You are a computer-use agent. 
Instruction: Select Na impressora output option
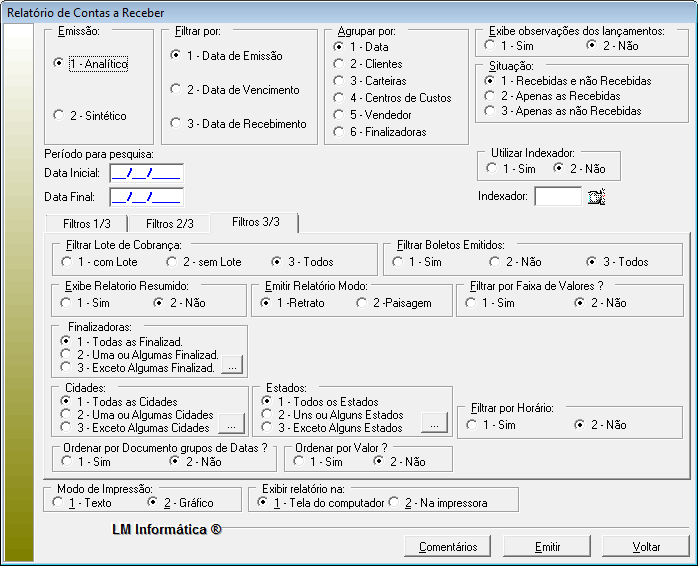(394, 503)
